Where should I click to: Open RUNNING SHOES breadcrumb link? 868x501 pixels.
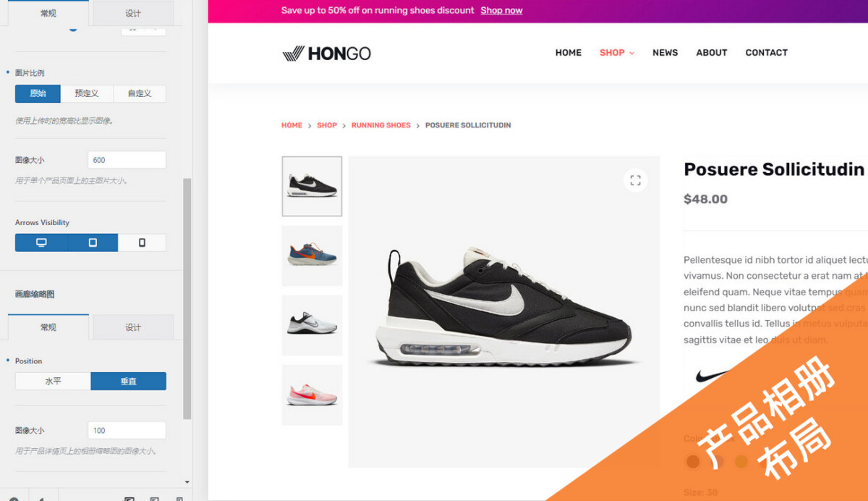pyautogui.click(x=380, y=125)
